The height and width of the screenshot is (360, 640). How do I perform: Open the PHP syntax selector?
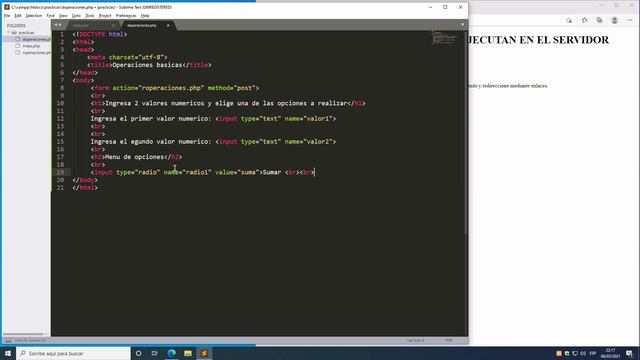point(449,340)
